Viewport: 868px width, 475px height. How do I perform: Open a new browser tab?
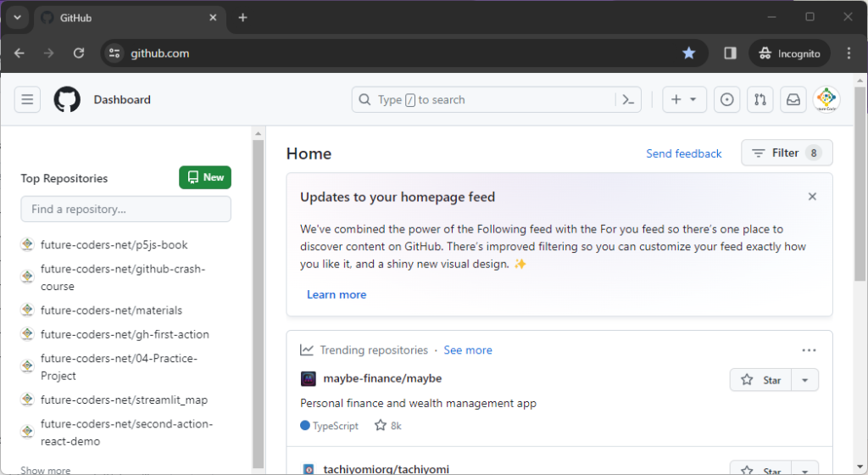pyautogui.click(x=242, y=18)
